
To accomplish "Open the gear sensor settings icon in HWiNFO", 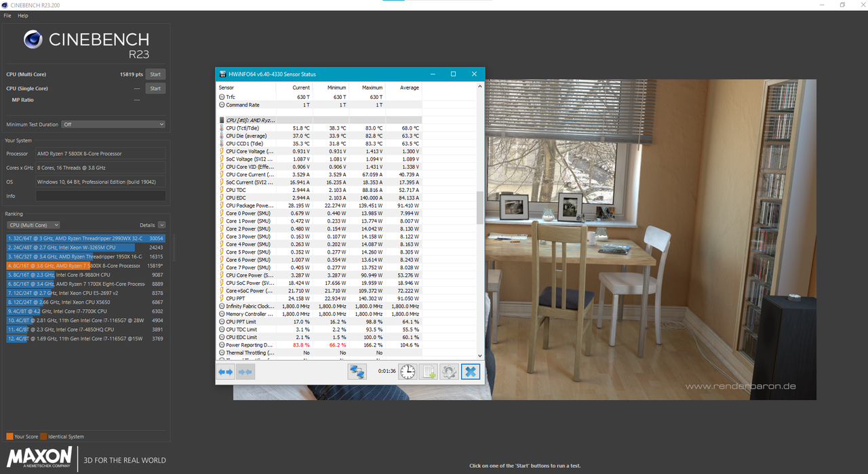I will point(450,372).
